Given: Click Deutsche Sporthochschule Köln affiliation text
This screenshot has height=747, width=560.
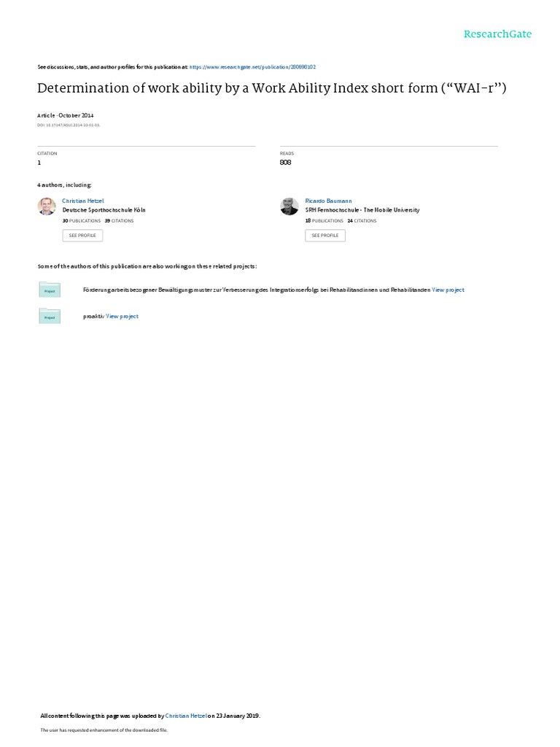Looking at the screenshot, I should [104, 210].
